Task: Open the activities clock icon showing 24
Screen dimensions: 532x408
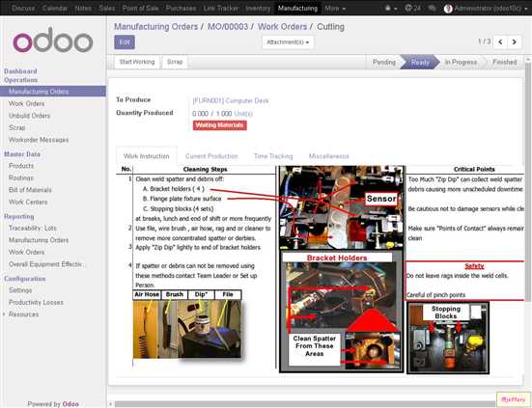Action: (412, 8)
